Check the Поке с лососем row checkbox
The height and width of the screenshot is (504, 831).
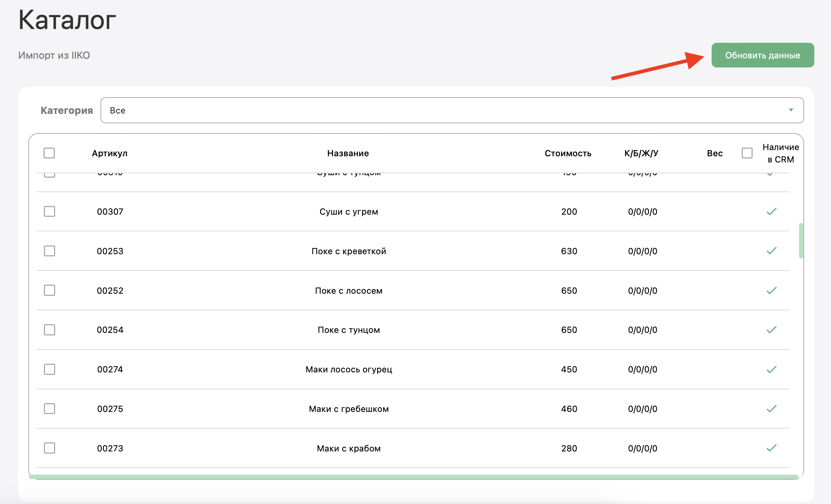click(x=49, y=290)
